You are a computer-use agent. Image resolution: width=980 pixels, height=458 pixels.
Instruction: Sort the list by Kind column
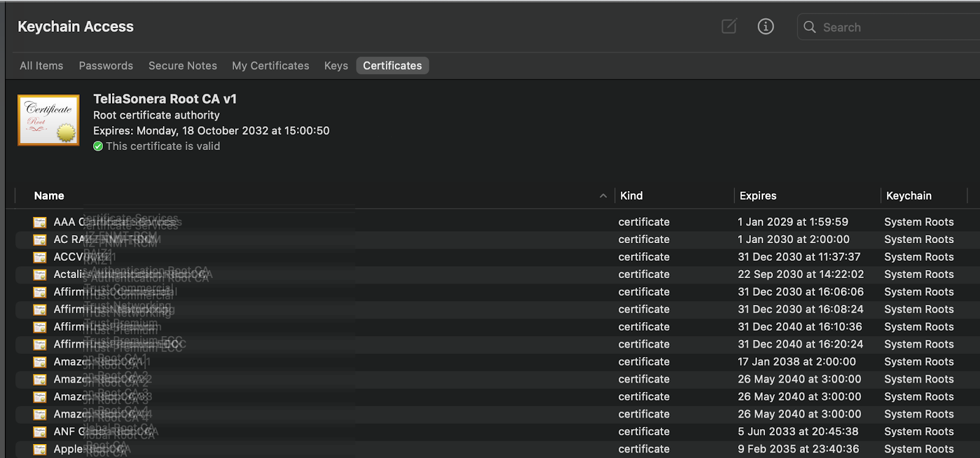(631, 196)
